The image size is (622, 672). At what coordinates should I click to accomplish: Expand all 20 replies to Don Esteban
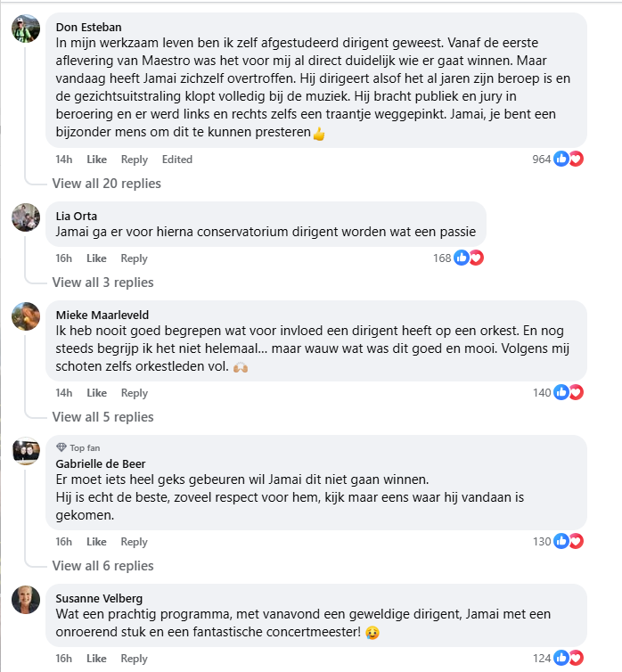pyautogui.click(x=106, y=184)
